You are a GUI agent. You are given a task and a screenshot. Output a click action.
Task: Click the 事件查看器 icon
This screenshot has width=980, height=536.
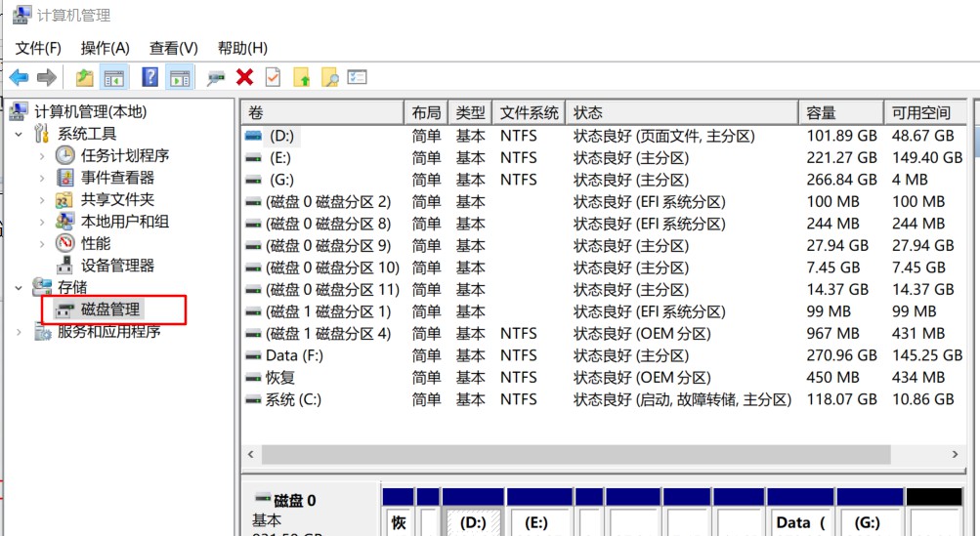point(65,178)
